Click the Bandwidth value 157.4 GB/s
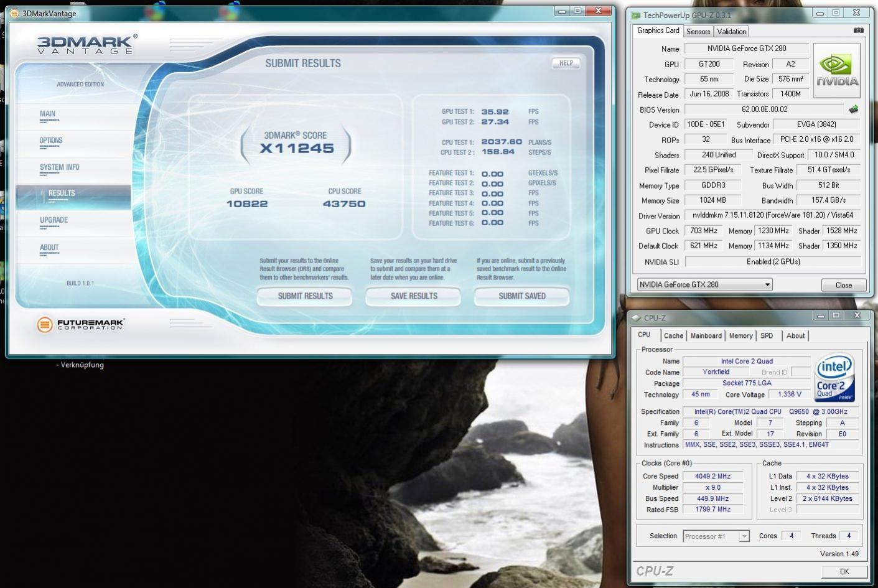Image resolution: width=878 pixels, height=588 pixels. click(x=829, y=200)
